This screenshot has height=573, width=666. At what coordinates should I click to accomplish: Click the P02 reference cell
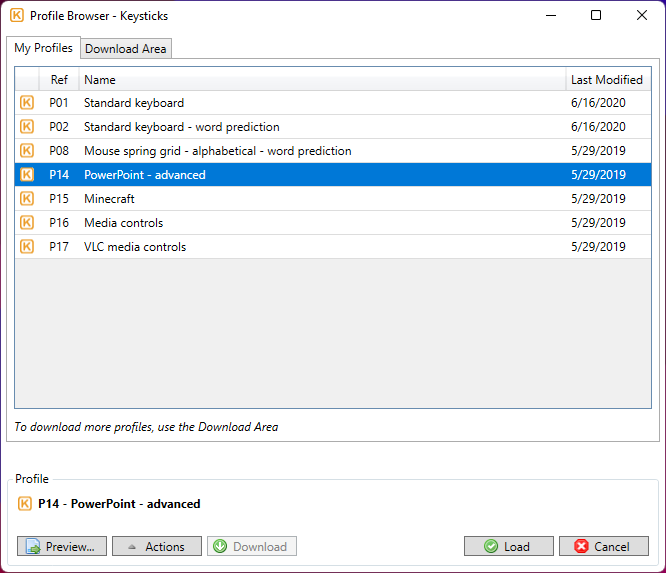click(x=59, y=127)
